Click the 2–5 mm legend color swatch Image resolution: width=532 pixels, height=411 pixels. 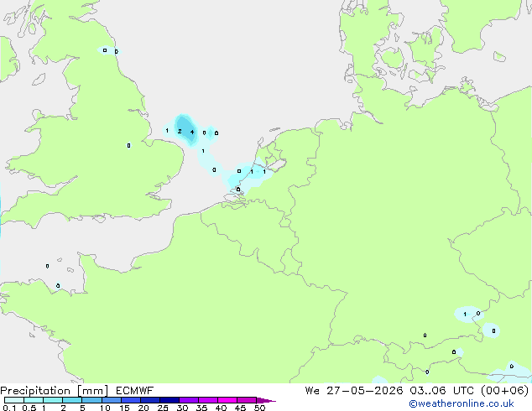pyautogui.click(x=72, y=400)
